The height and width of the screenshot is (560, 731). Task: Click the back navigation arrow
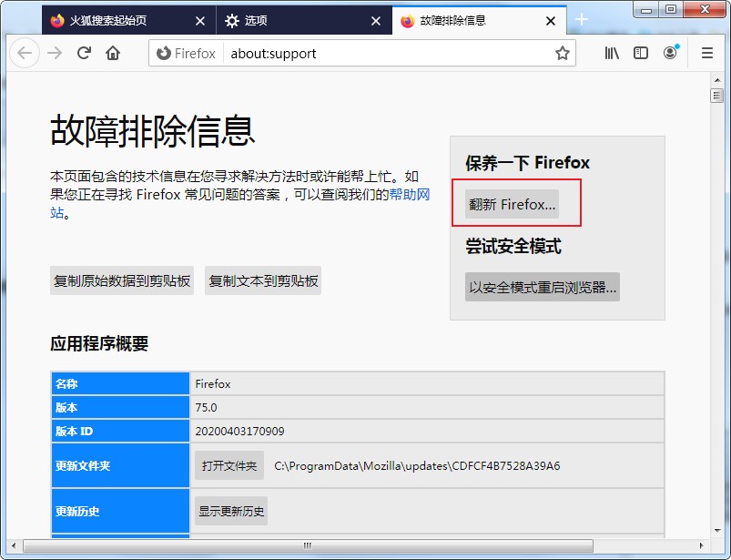coord(25,53)
